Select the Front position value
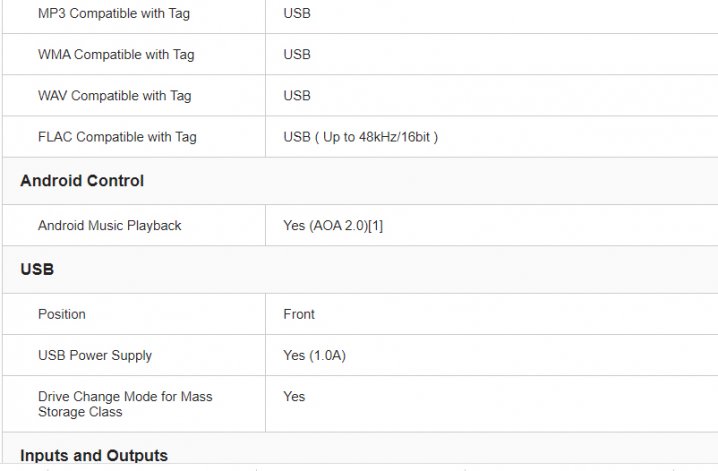Image resolution: width=718 pixels, height=471 pixels. point(299,314)
